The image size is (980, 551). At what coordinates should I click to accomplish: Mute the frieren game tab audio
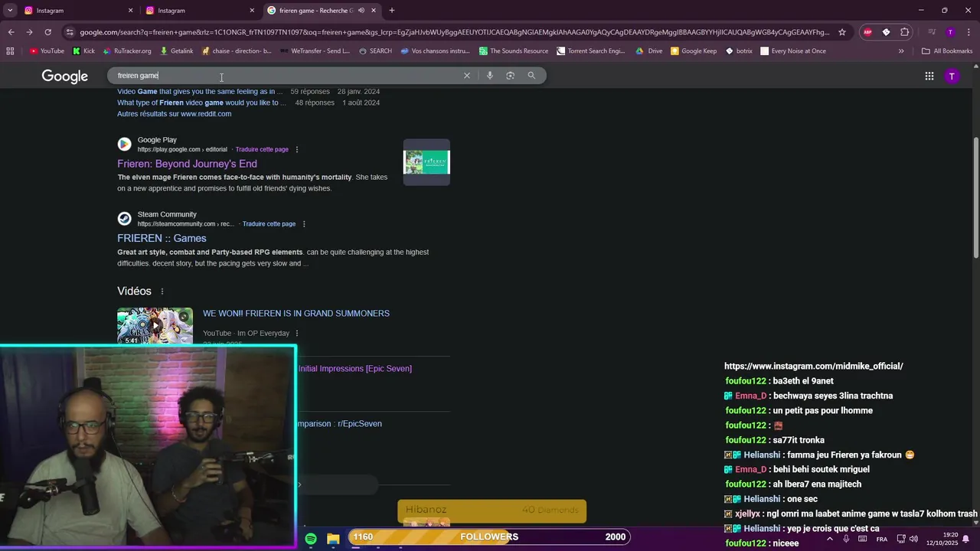coord(361,11)
